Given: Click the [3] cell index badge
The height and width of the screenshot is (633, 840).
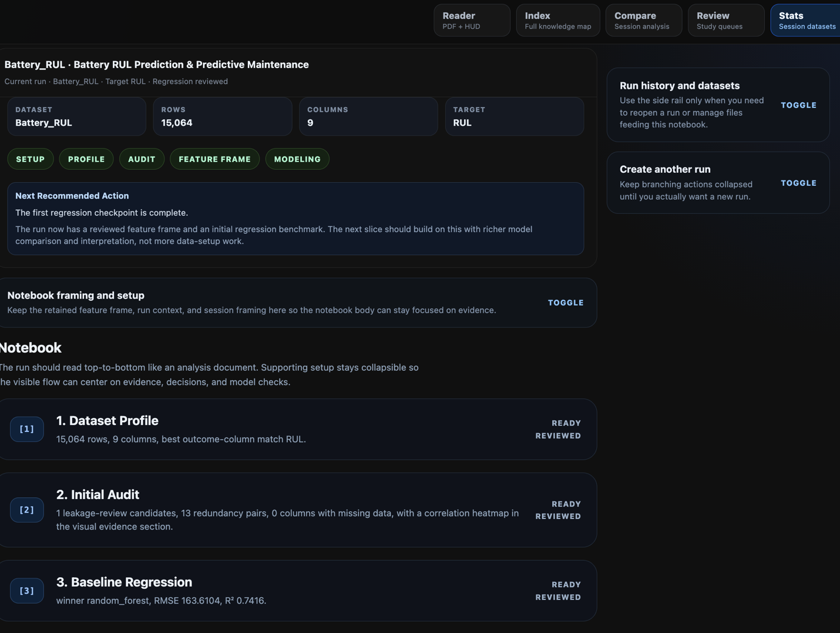Looking at the screenshot, I should (x=27, y=591).
